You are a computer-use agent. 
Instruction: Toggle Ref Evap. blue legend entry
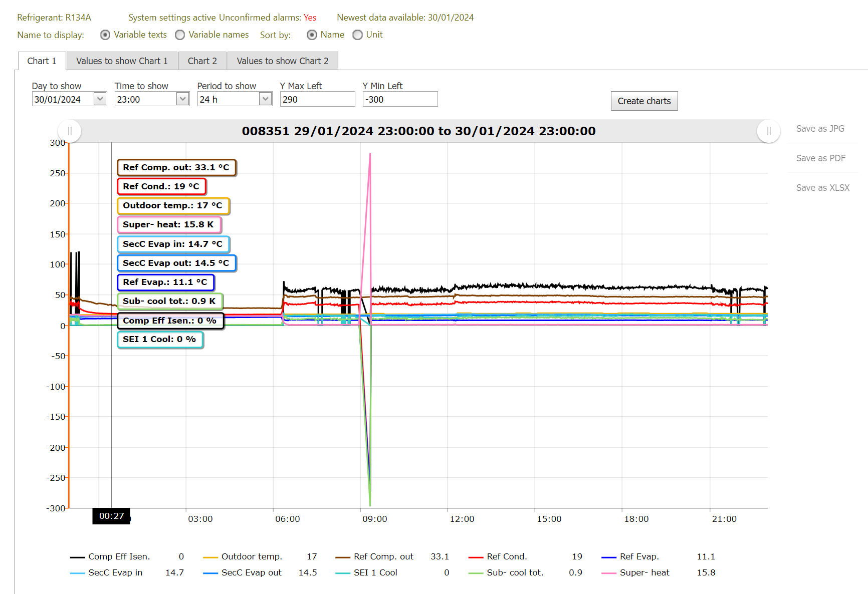pyautogui.click(x=639, y=556)
